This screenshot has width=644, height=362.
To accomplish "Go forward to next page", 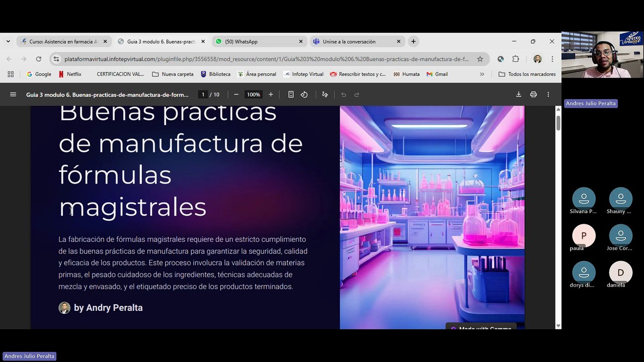I will (24, 59).
